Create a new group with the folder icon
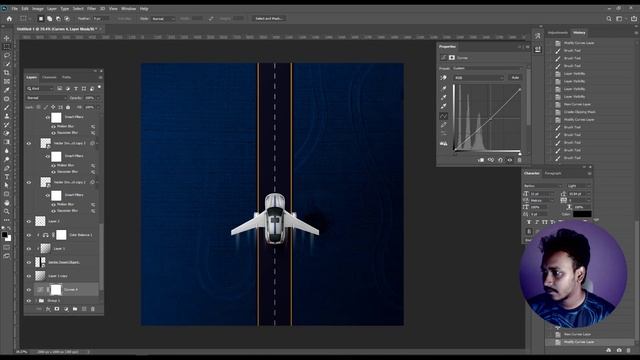 point(75,309)
